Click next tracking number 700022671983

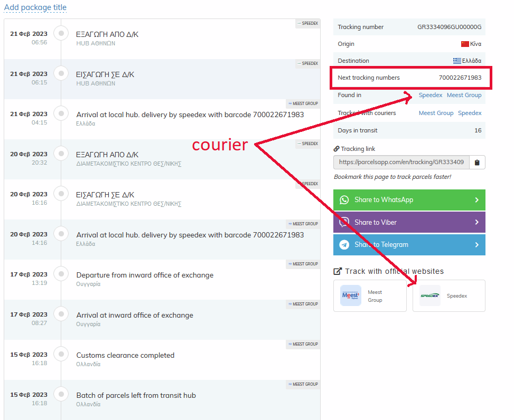(x=460, y=78)
